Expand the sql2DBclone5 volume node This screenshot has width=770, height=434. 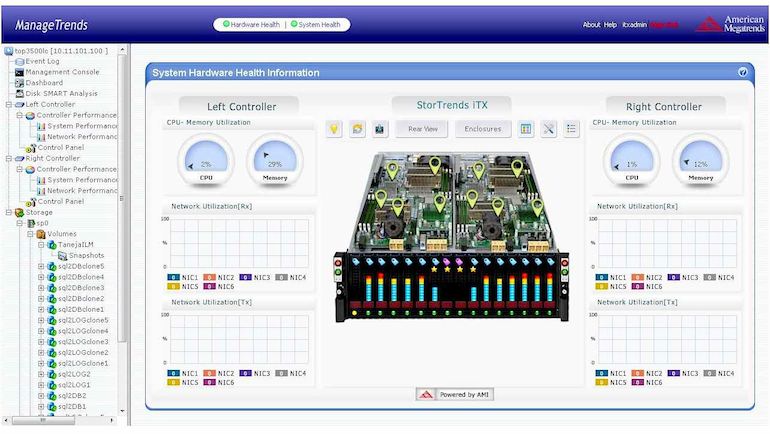coord(41,266)
